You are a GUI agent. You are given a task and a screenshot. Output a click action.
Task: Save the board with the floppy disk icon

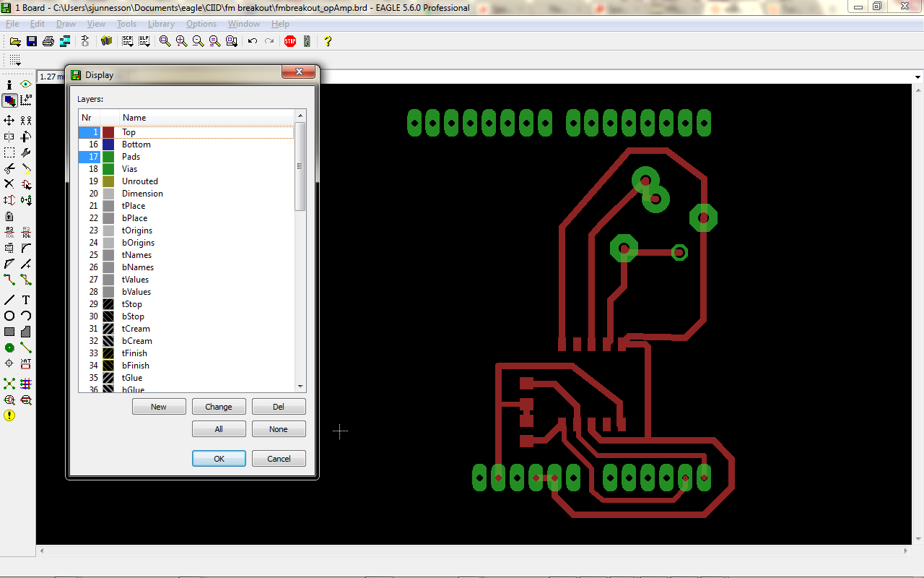31,41
